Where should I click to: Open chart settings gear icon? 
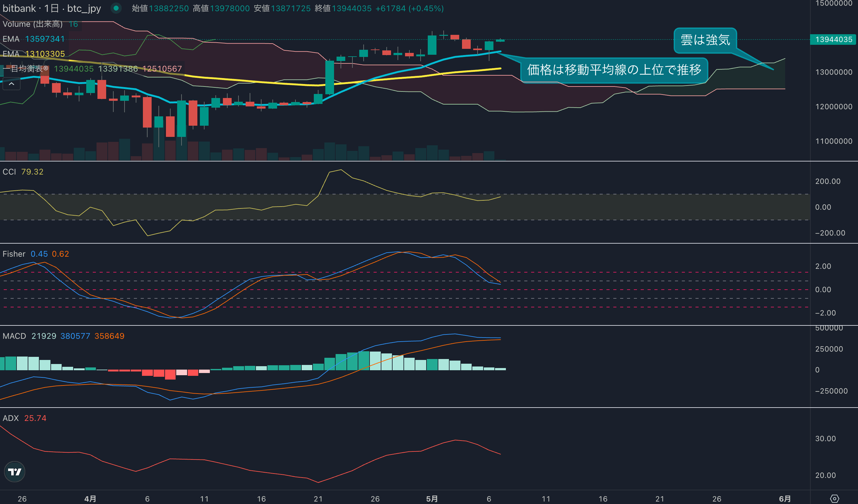coord(835,498)
